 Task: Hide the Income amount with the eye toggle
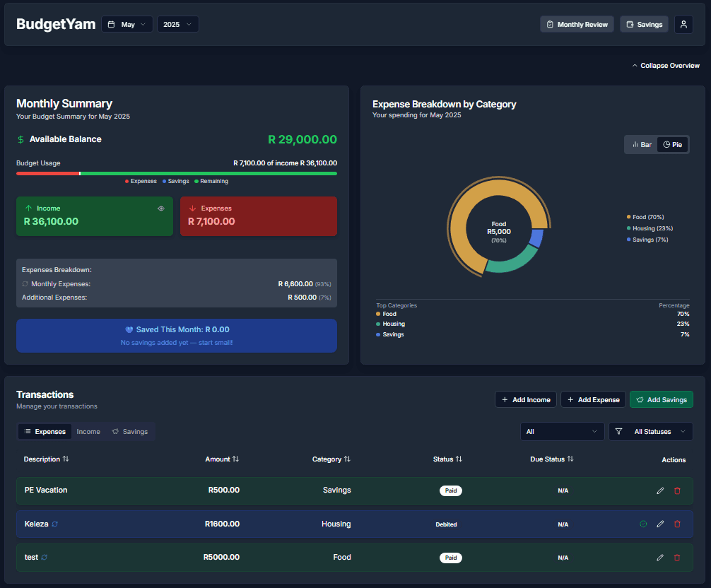[x=160, y=208]
